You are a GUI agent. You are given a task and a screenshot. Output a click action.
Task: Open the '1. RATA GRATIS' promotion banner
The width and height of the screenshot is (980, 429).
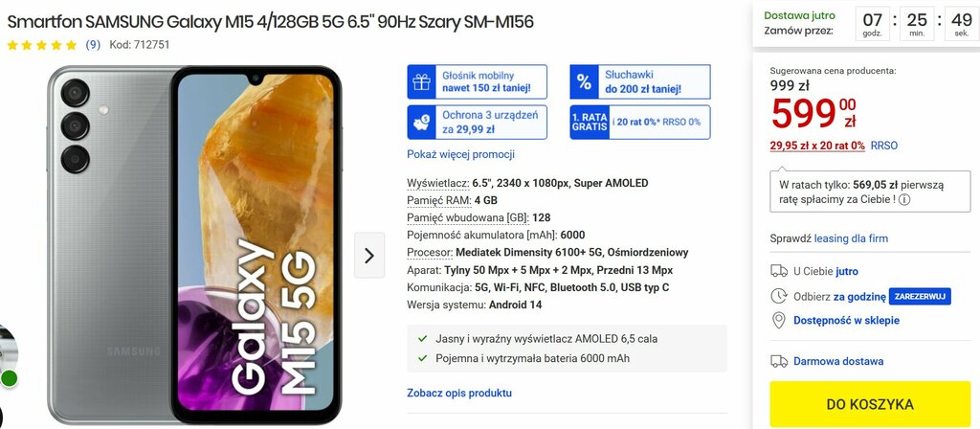pyautogui.click(x=640, y=122)
